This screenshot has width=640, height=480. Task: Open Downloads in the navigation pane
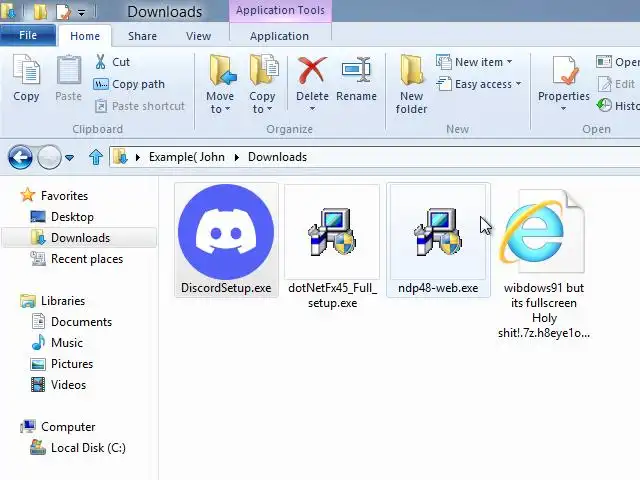80,238
